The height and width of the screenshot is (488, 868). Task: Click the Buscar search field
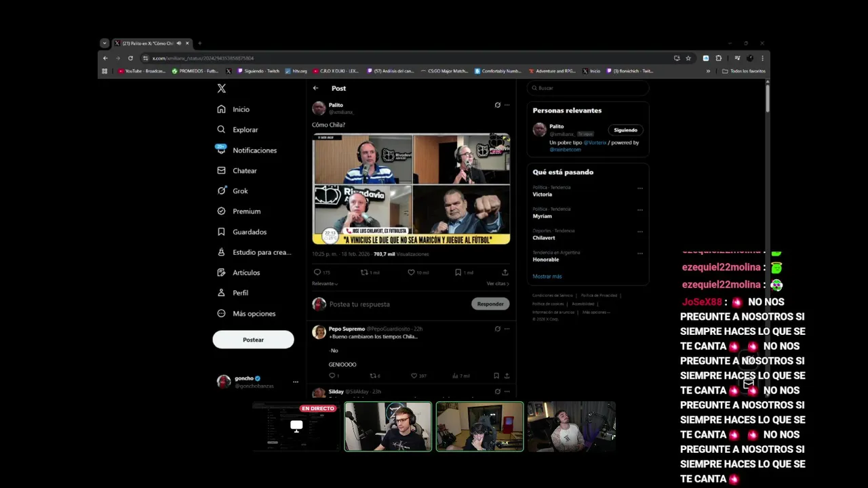point(587,88)
